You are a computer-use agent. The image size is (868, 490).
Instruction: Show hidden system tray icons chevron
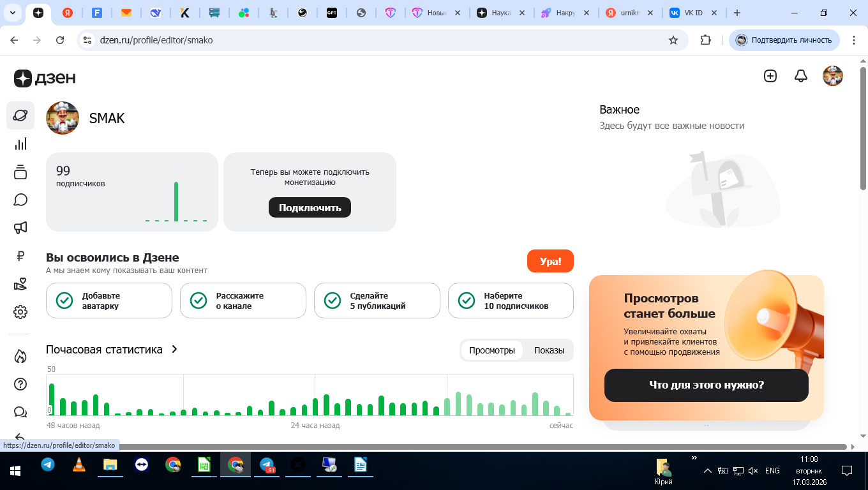tap(707, 471)
